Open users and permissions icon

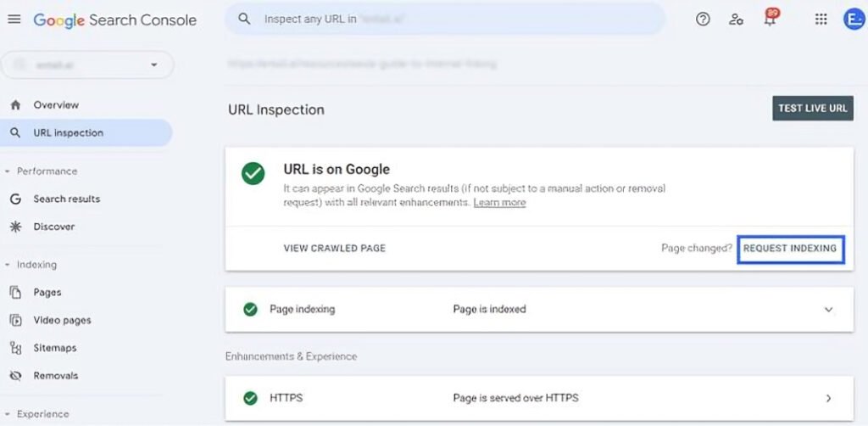pos(736,20)
